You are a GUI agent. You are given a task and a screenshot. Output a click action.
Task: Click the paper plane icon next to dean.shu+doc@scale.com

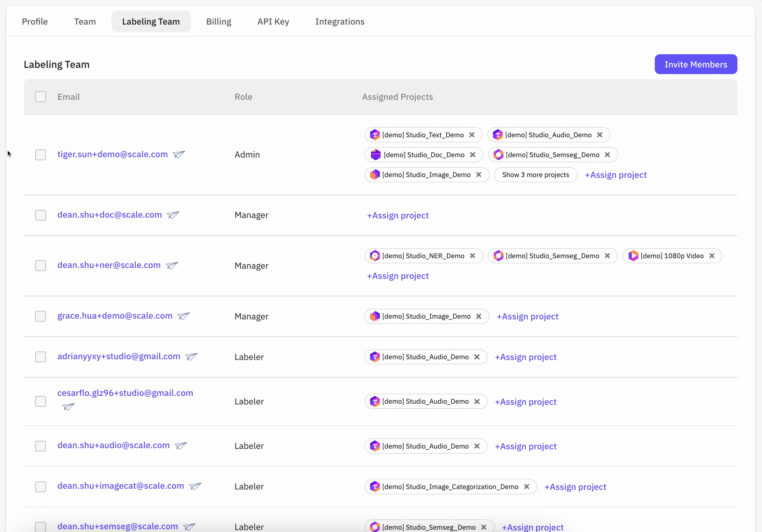coord(173,215)
